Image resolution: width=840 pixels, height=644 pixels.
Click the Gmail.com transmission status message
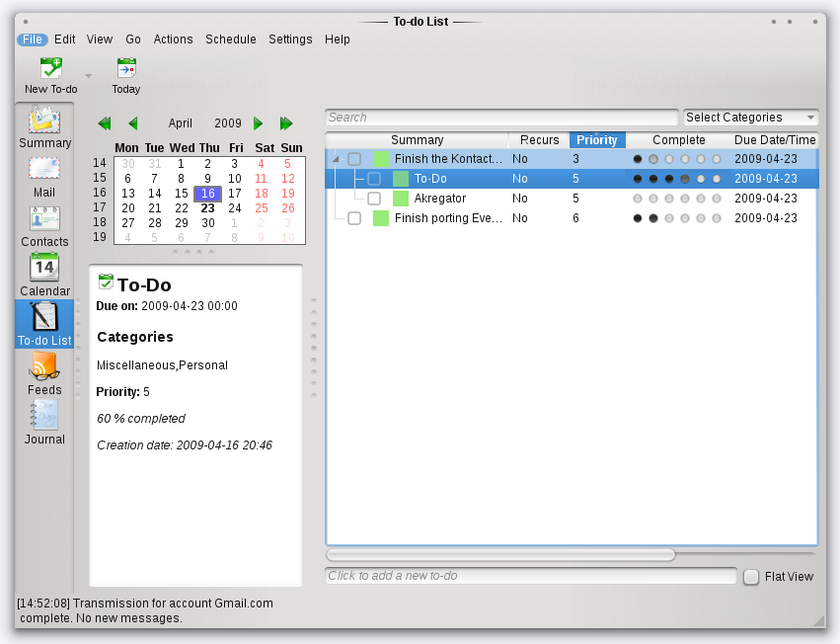pyautogui.click(x=145, y=610)
